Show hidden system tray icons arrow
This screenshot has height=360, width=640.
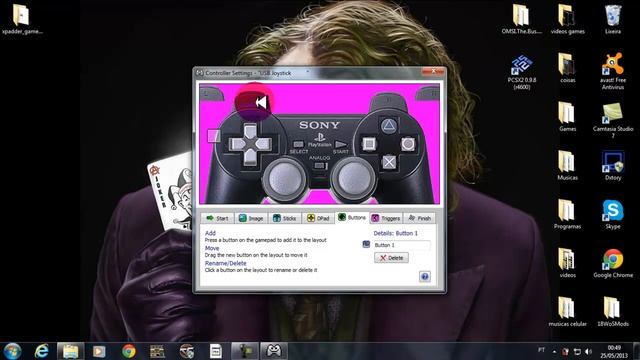click(x=554, y=351)
